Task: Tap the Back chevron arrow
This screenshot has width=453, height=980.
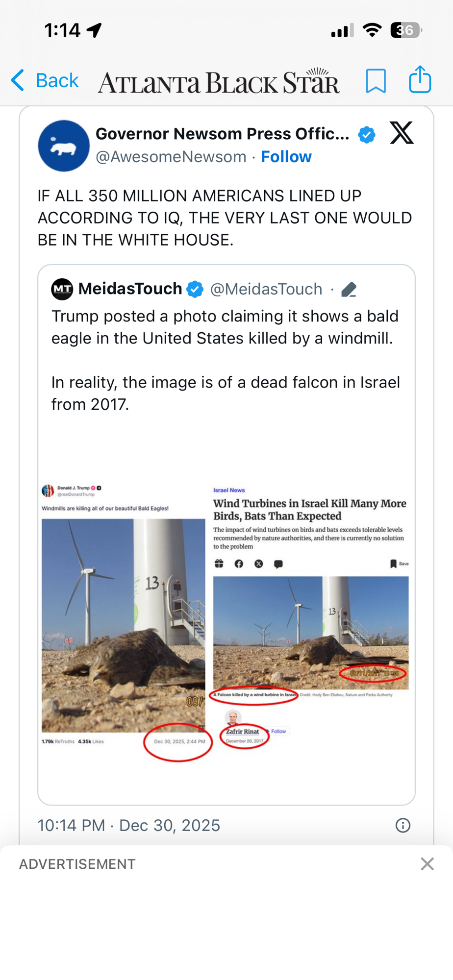Action: click(x=18, y=80)
